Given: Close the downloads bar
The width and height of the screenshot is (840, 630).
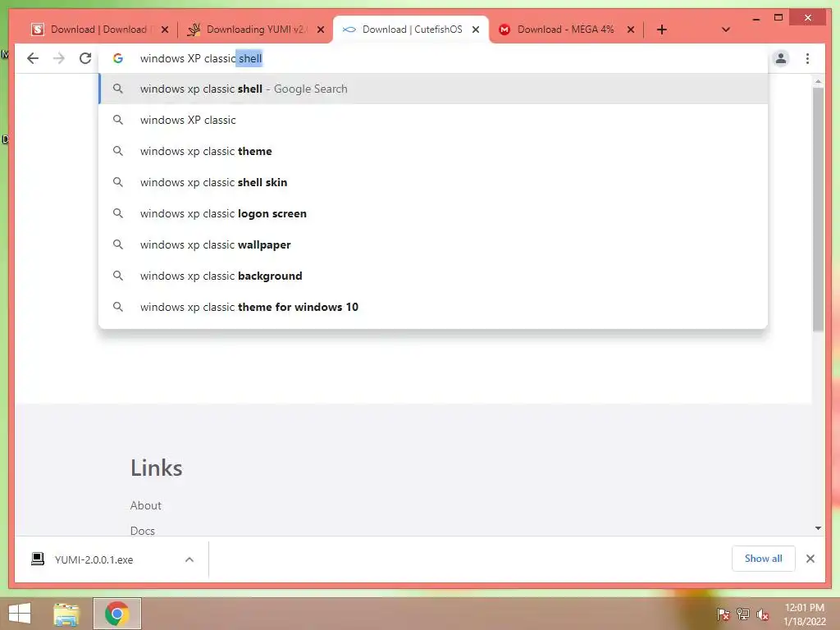Looking at the screenshot, I should click(810, 559).
